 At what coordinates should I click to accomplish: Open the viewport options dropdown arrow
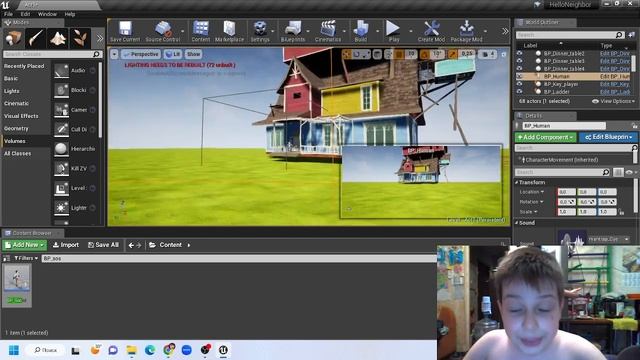click(114, 54)
